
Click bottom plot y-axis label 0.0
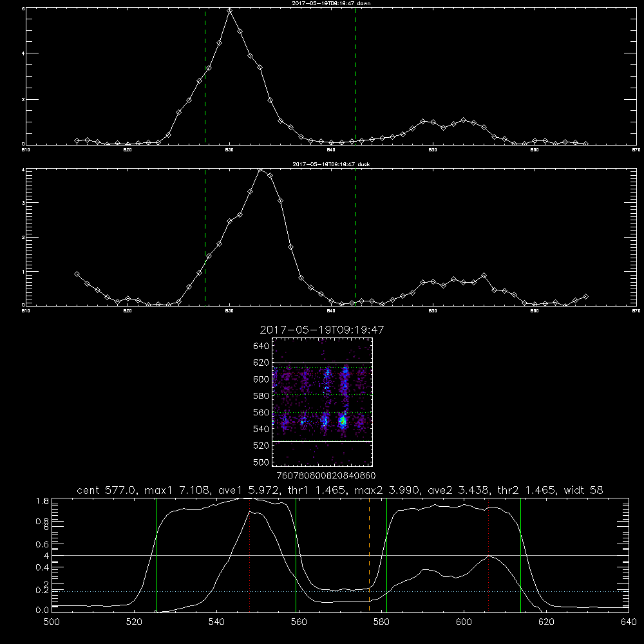(x=43, y=611)
